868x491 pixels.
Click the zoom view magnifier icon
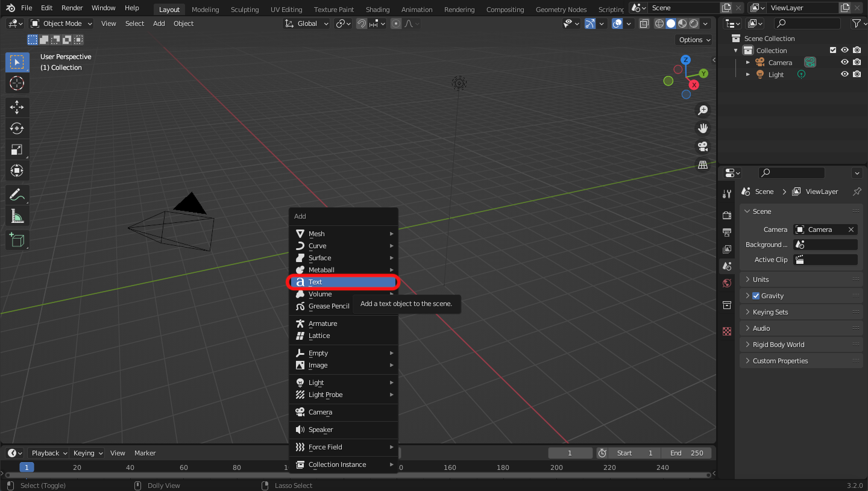pos(703,110)
